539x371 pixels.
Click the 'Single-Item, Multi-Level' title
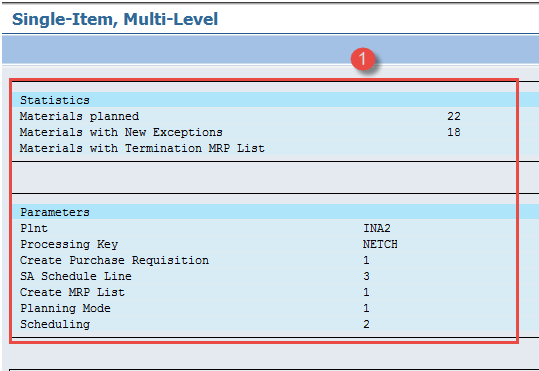[115, 19]
